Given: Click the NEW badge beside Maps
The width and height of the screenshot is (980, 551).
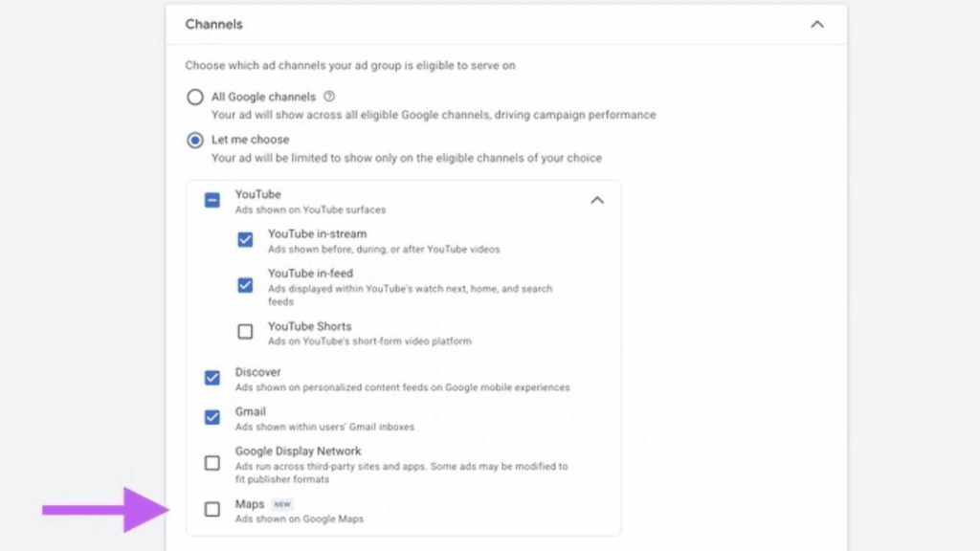Looking at the screenshot, I should coord(282,503).
